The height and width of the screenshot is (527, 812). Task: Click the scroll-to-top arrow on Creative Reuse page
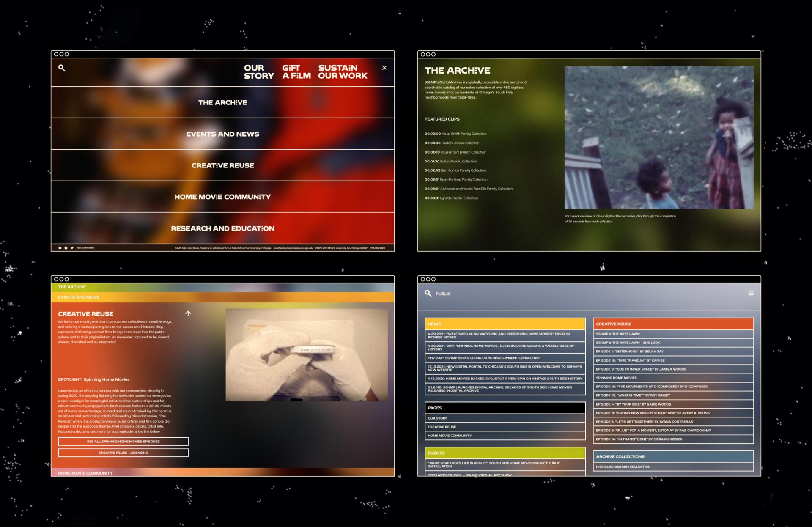click(x=189, y=313)
